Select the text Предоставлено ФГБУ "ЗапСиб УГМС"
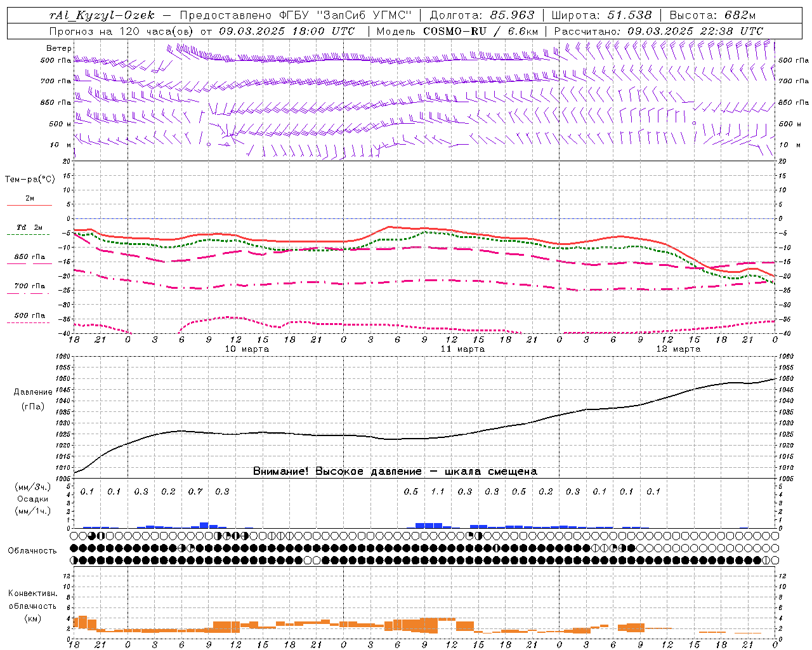812x650 pixels. point(296,15)
